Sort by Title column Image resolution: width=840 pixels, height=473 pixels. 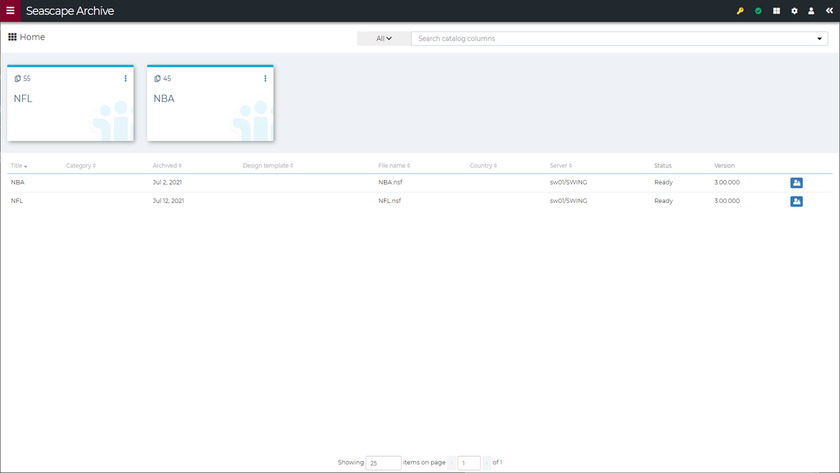pyautogui.click(x=19, y=166)
